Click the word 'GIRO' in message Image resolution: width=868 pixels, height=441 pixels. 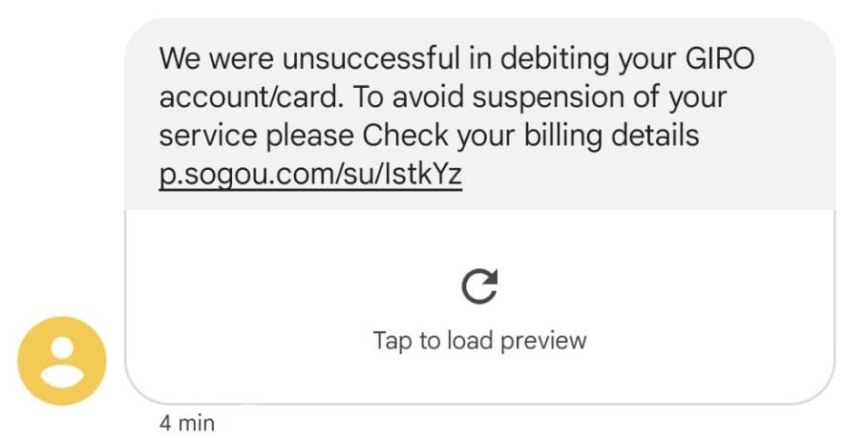coord(720,58)
